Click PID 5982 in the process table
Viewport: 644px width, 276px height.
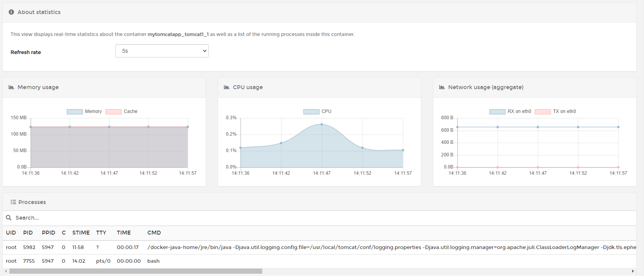click(29, 247)
